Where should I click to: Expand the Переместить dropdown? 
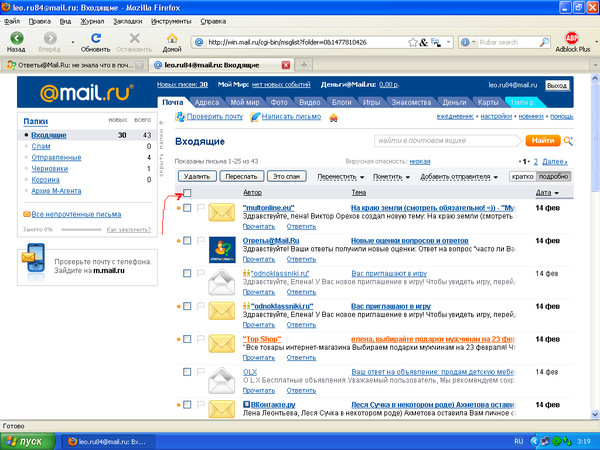click(341, 177)
